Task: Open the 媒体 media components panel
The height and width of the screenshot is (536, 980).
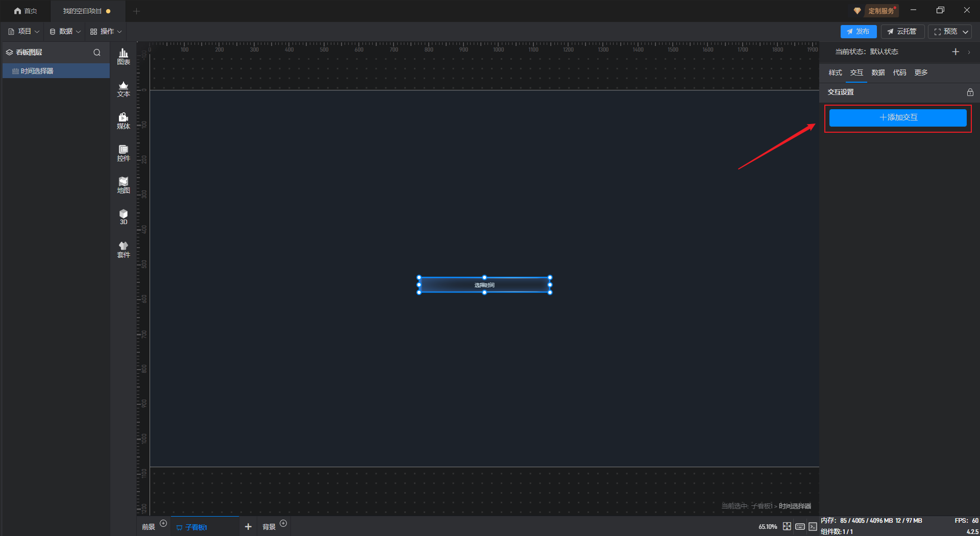Action: click(x=124, y=121)
